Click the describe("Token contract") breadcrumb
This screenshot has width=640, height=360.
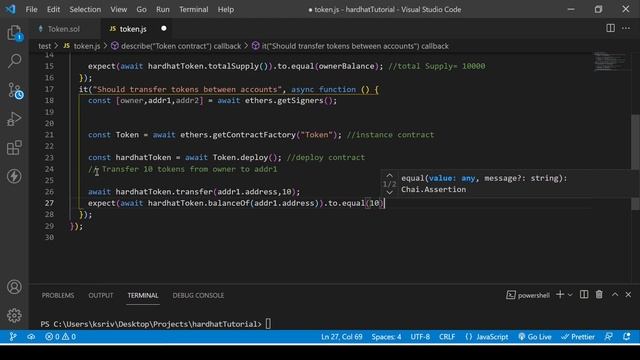[176, 46]
